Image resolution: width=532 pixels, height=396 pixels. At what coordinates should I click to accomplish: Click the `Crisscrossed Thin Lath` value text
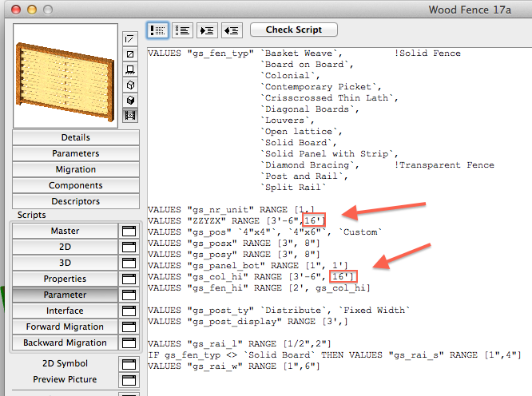pyautogui.click(x=329, y=98)
